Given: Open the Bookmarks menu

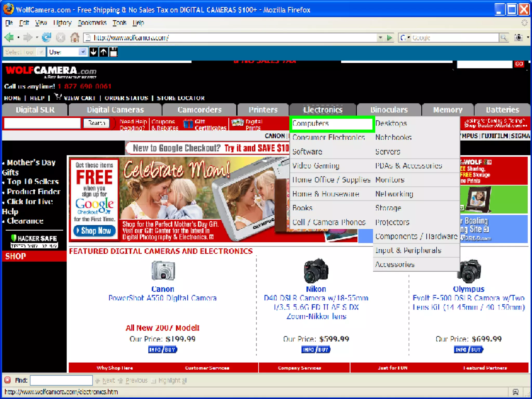Looking at the screenshot, I should click(92, 23).
